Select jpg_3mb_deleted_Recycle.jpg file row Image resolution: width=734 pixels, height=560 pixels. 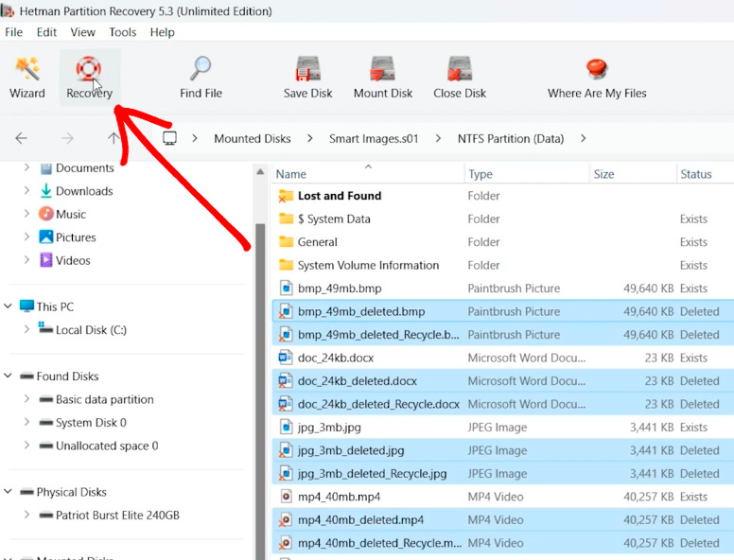pos(503,473)
